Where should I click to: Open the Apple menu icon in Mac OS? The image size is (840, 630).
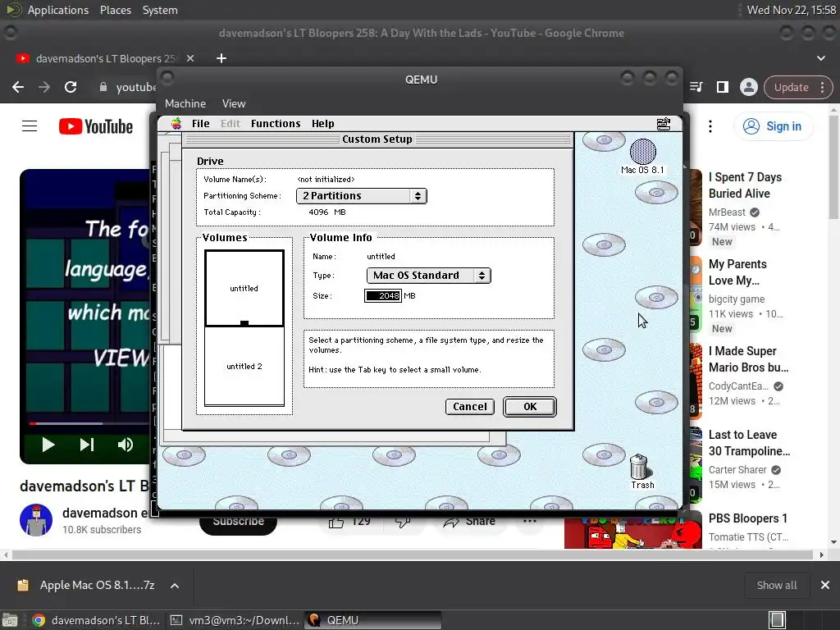[176, 124]
